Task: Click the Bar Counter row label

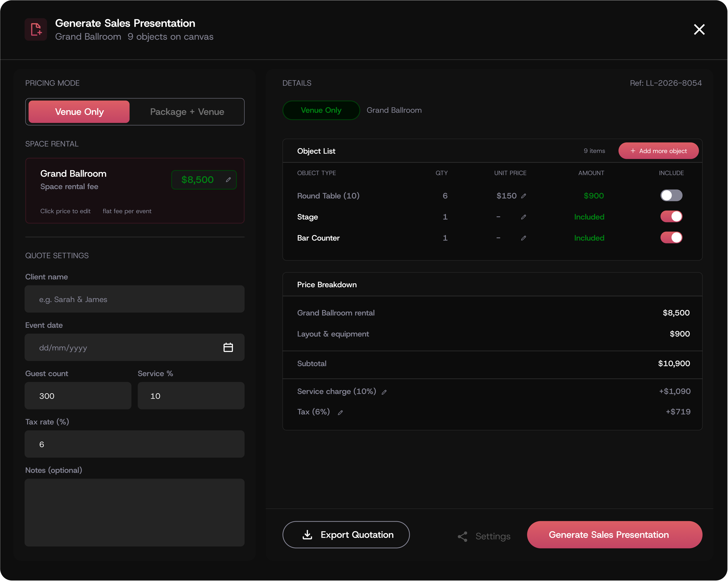Action: pyautogui.click(x=318, y=238)
